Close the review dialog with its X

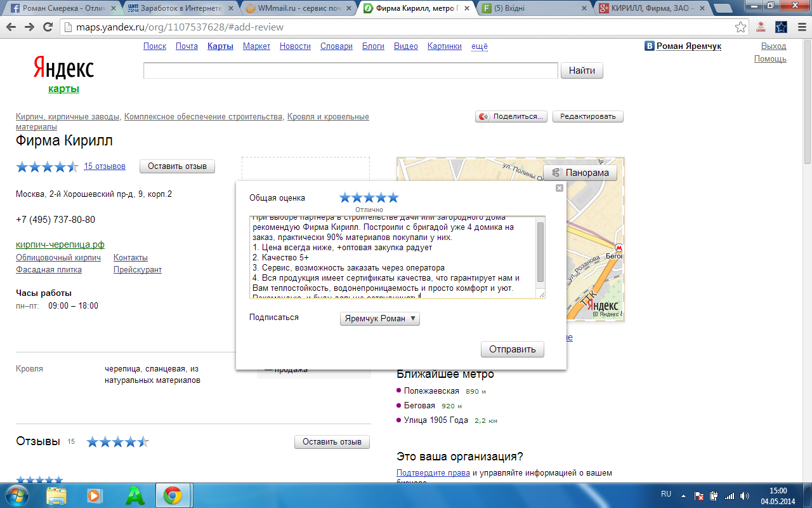559,188
